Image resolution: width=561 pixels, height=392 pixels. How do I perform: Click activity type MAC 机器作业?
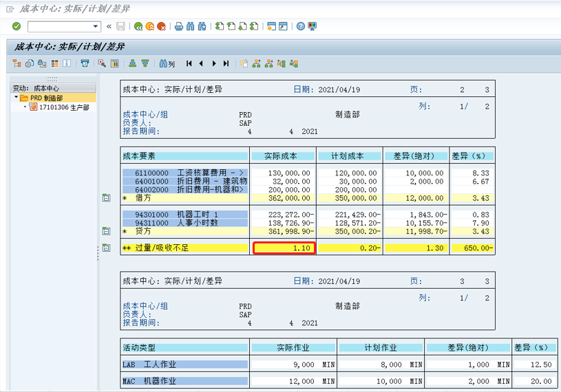(x=185, y=381)
